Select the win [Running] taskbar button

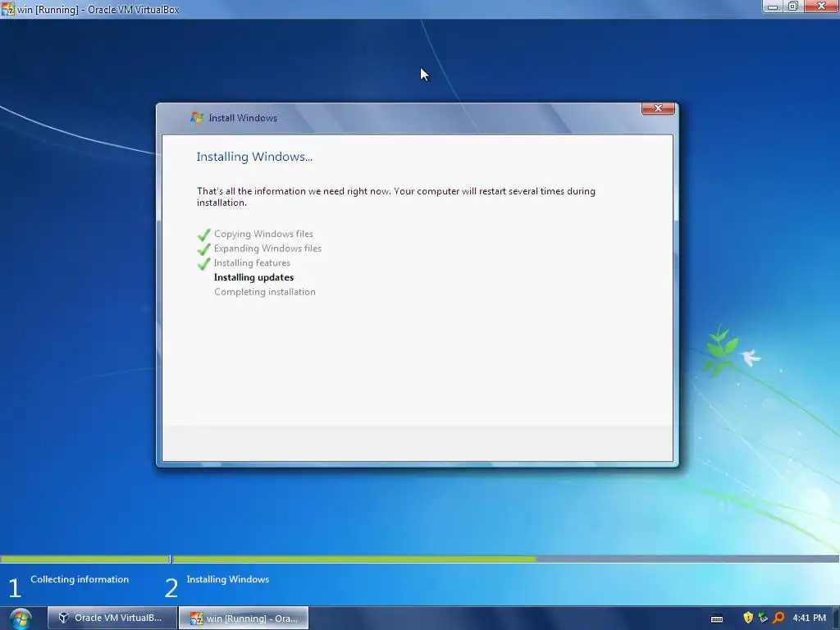coord(243,618)
